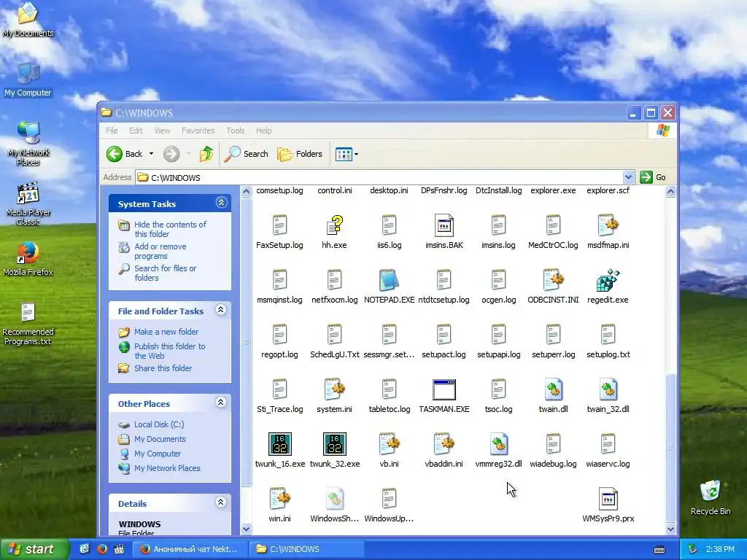
Task: Select the twunk_32.exe icon
Action: [334, 444]
